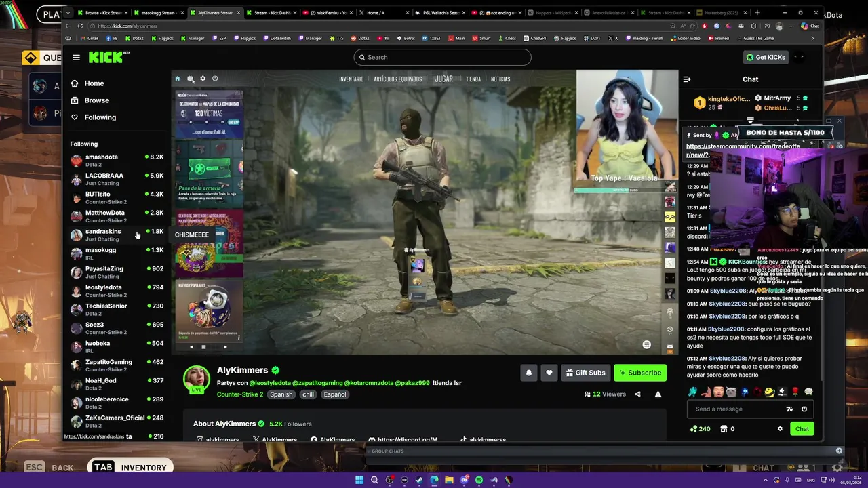
Task: Click the share stream icon
Action: pyautogui.click(x=637, y=394)
